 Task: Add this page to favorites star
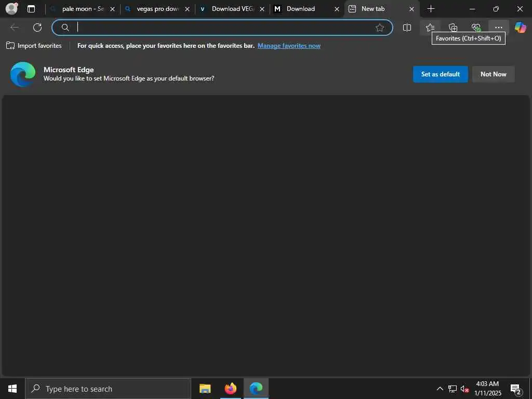(380, 28)
